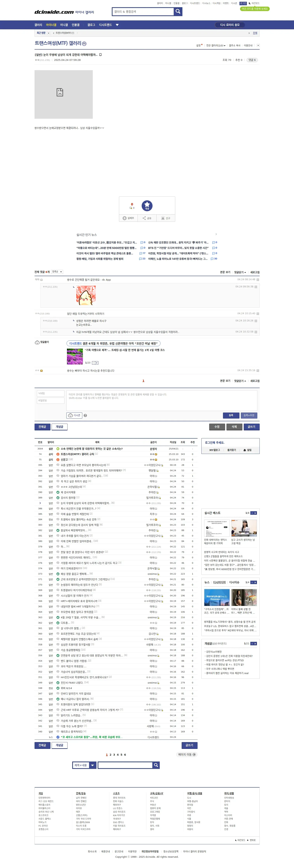Image resolution: width=294 pixels, height=868 pixels.
Task: Show previous page in 실시간 베스트 panel
Action: (252, 513)
